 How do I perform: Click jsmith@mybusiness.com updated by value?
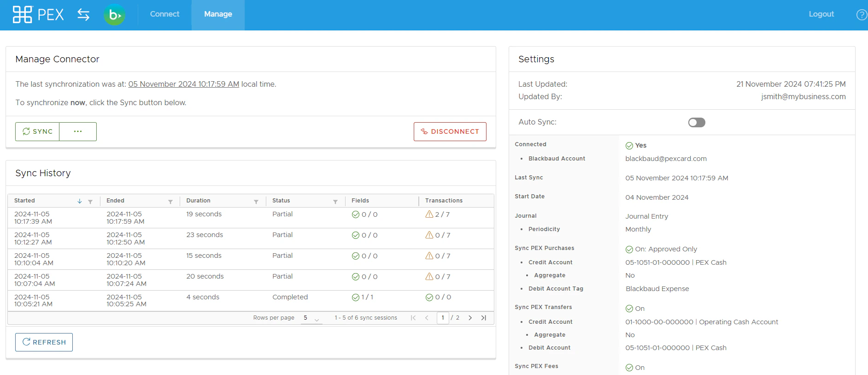click(803, 96)
